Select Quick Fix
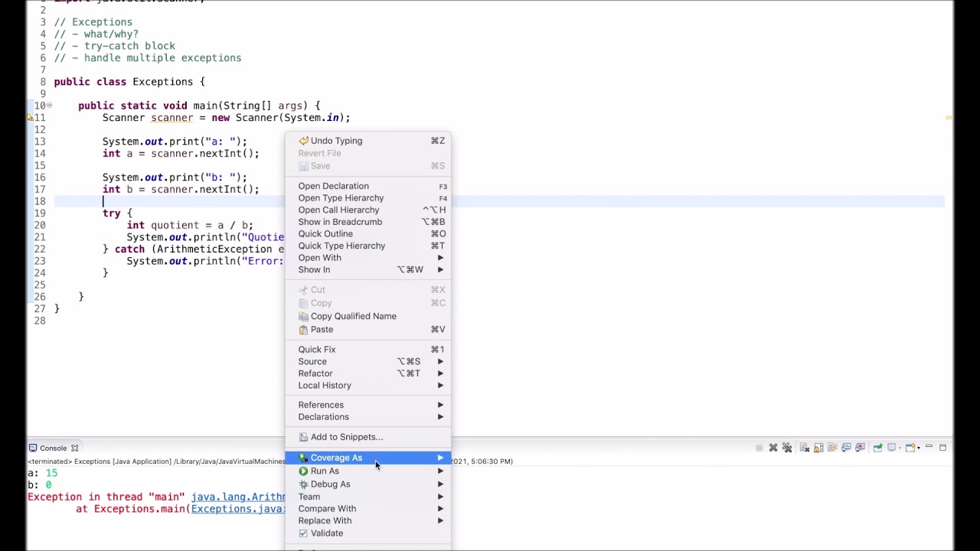This screenshot has width=980, height=551. pos(368,350)
